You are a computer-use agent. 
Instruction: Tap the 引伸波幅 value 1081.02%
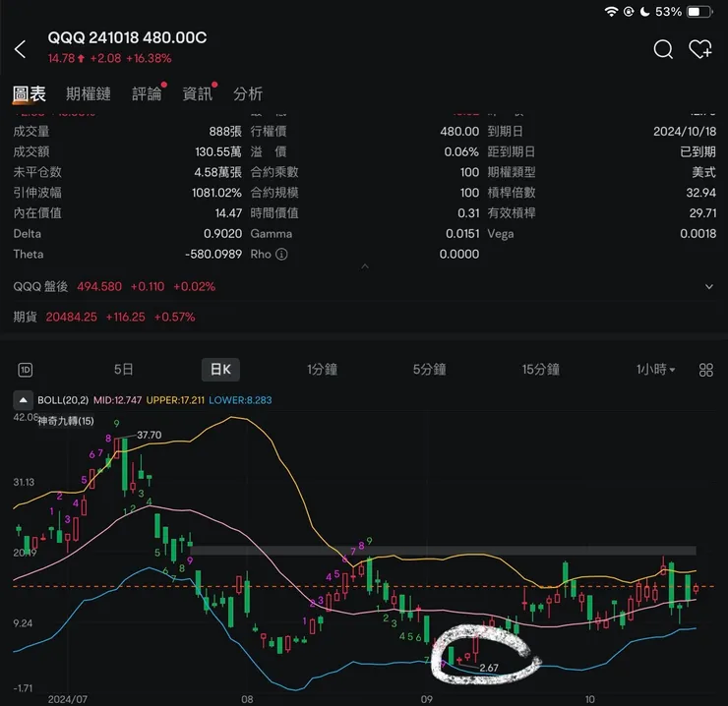(x=216, y=193)
